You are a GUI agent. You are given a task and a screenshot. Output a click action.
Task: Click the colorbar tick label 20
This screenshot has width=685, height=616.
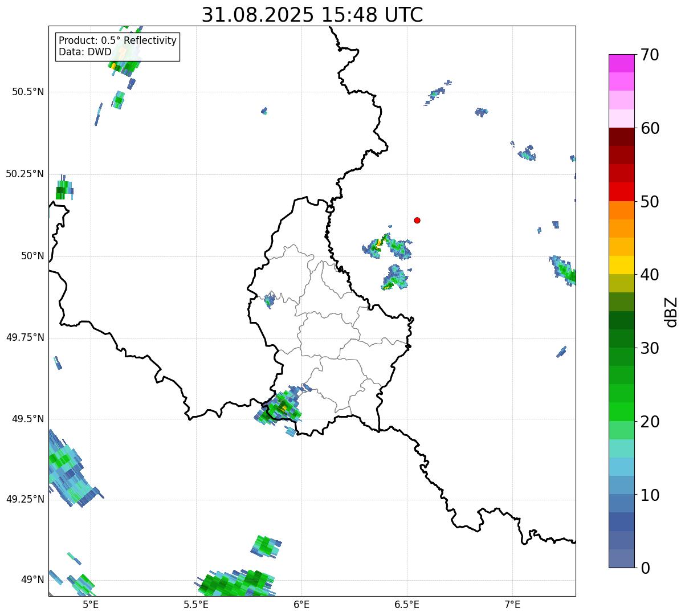[650, 422]
